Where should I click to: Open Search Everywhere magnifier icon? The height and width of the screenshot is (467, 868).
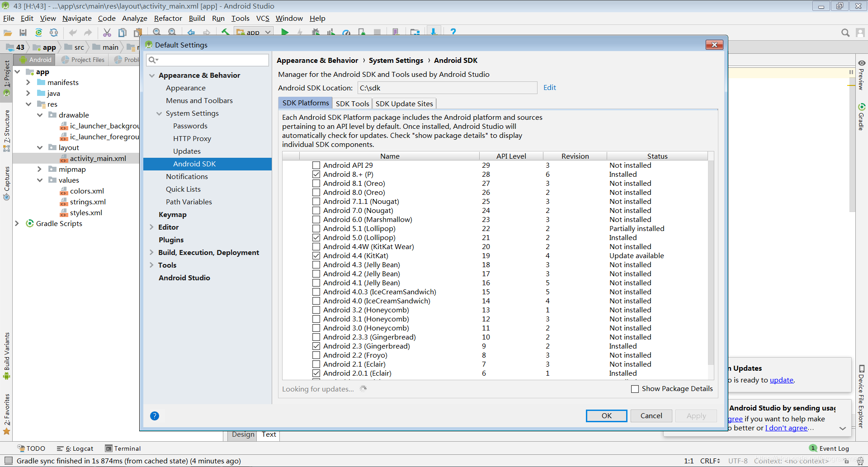pos(845,33)
